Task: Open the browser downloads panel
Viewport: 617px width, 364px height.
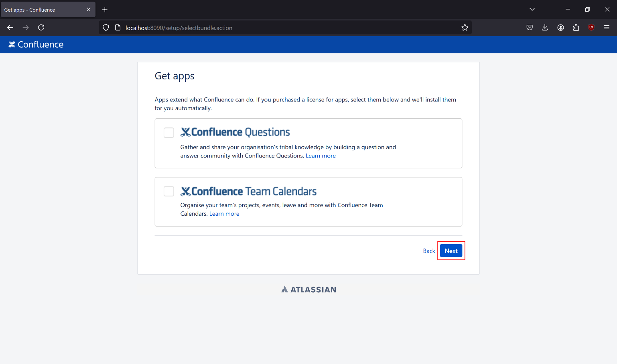Action: pyautogui.click(x=545, y=28)
